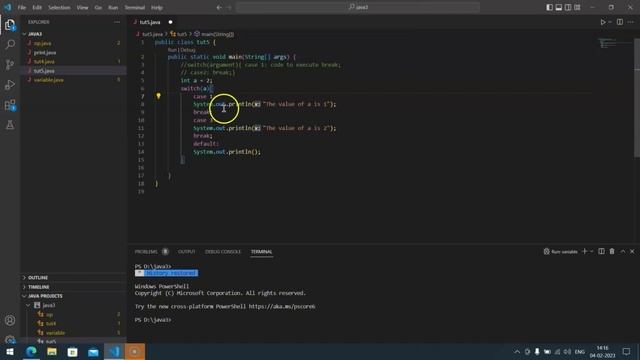Switch to the PROBLEMS tab
This screenshot has height=360, width=640.
[146, 251]
